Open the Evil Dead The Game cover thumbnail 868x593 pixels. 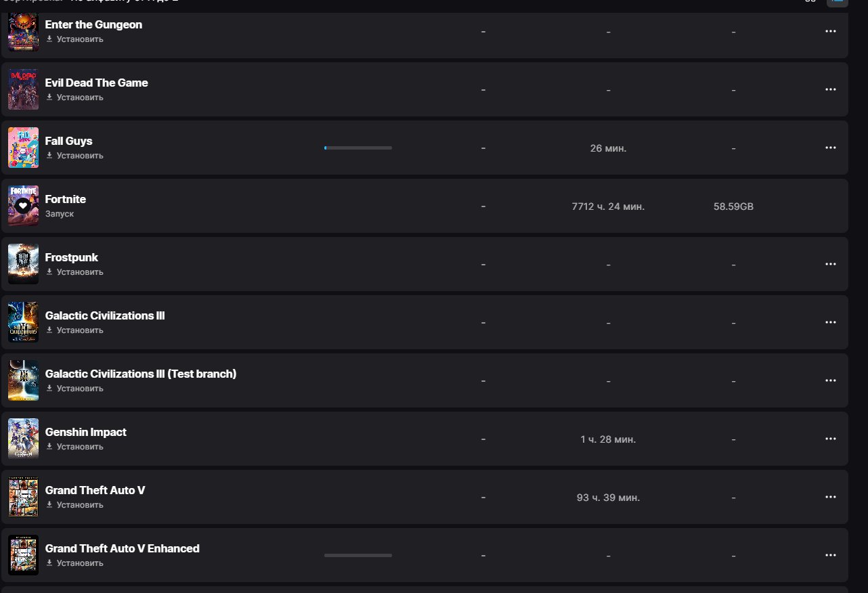(x=23, y=89)
